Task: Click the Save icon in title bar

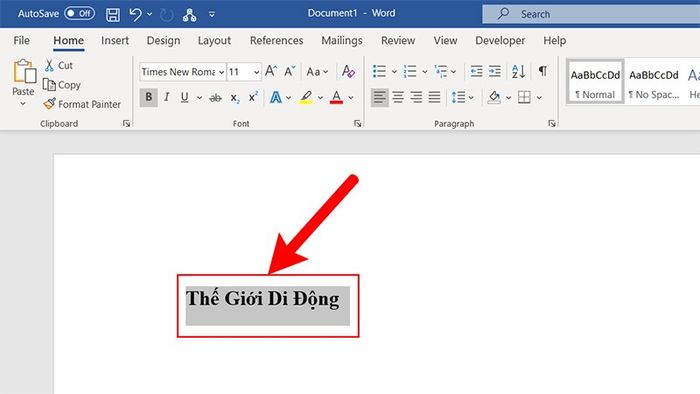Action: coord(112,14)
